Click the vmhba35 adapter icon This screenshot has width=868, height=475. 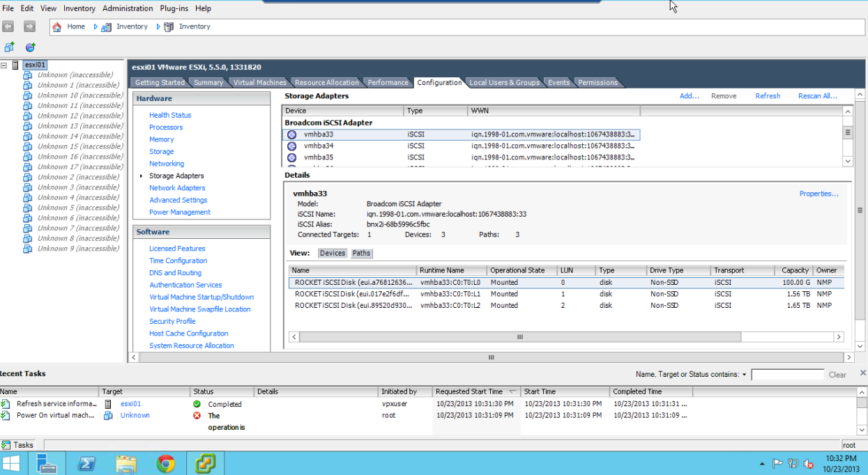[x=292, y=157]
